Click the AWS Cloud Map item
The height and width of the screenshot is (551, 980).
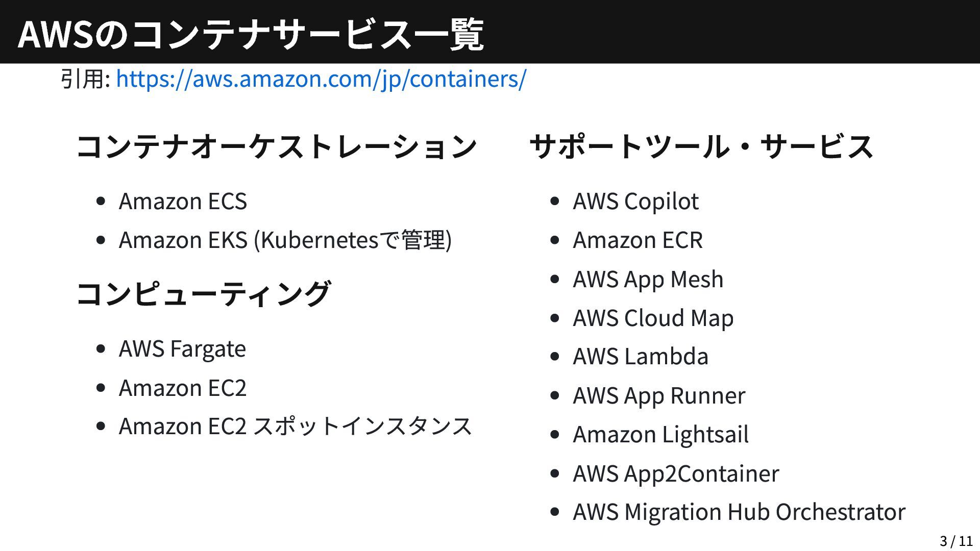653,318
